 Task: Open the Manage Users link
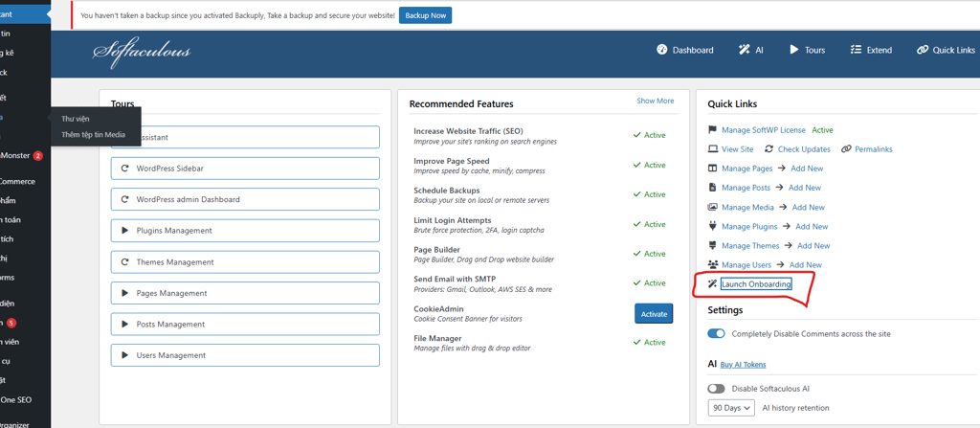746,265
